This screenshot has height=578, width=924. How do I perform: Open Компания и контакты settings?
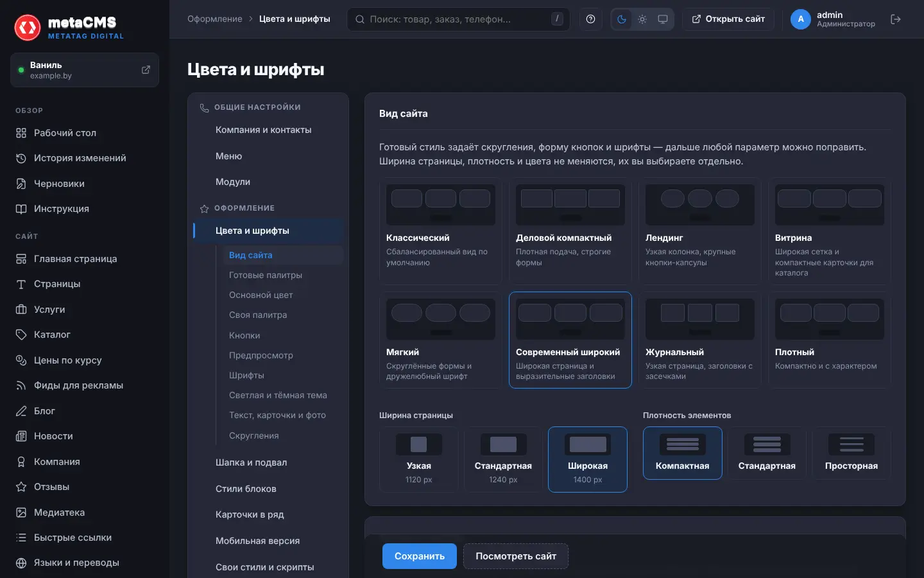pos(263,130)
